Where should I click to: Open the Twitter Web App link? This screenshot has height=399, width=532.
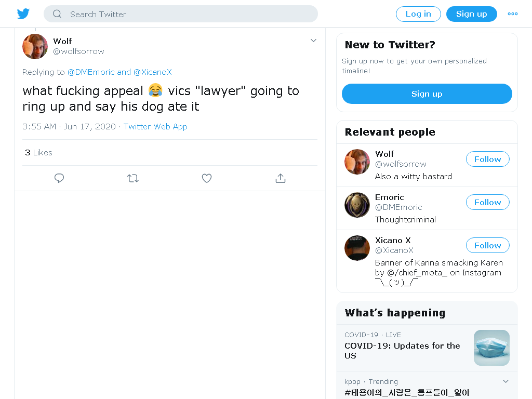(155, 127)
